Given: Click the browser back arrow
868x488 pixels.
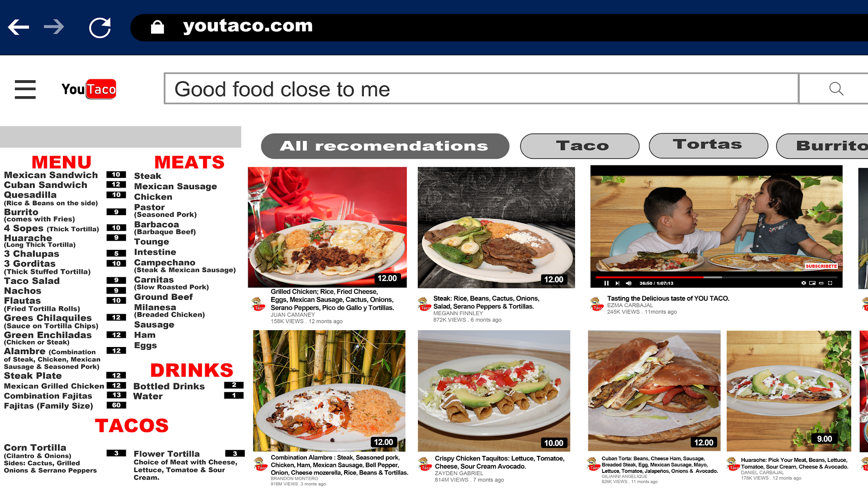Looking at the screenshot, I should point(18,27).
